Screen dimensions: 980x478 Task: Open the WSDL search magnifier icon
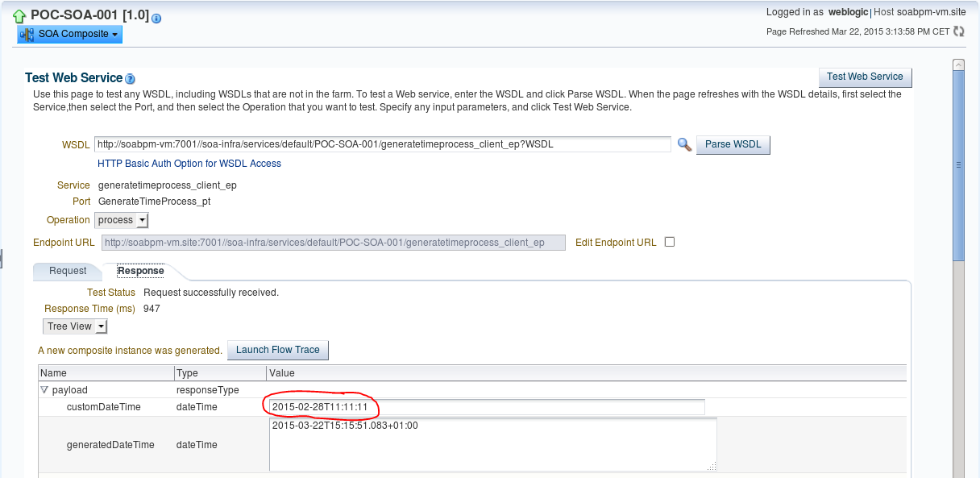click(x=684, y=144)
